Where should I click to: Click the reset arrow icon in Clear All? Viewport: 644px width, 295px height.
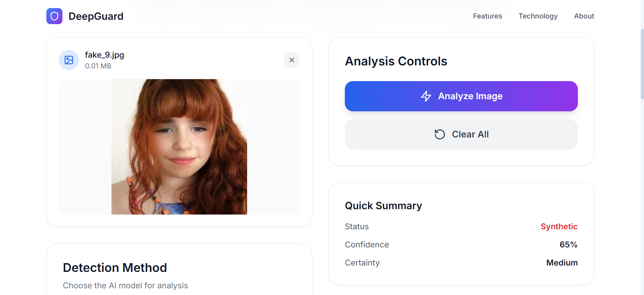point(440,134)
